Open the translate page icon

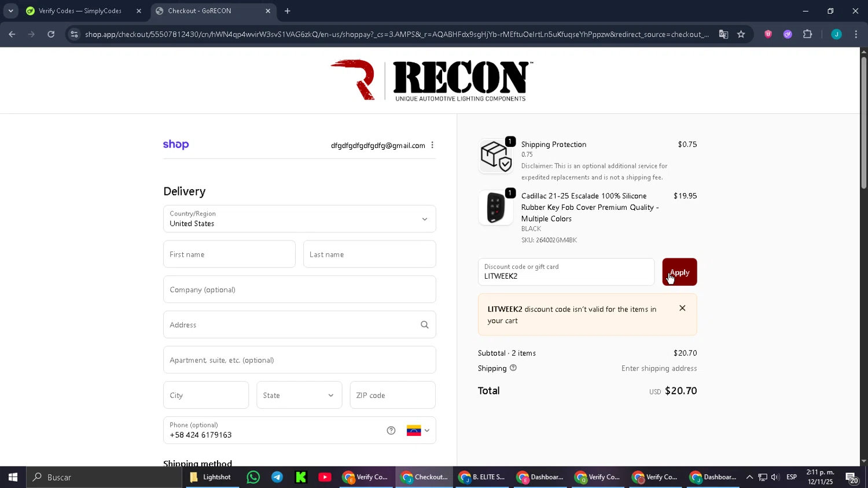tap(723, 34)
